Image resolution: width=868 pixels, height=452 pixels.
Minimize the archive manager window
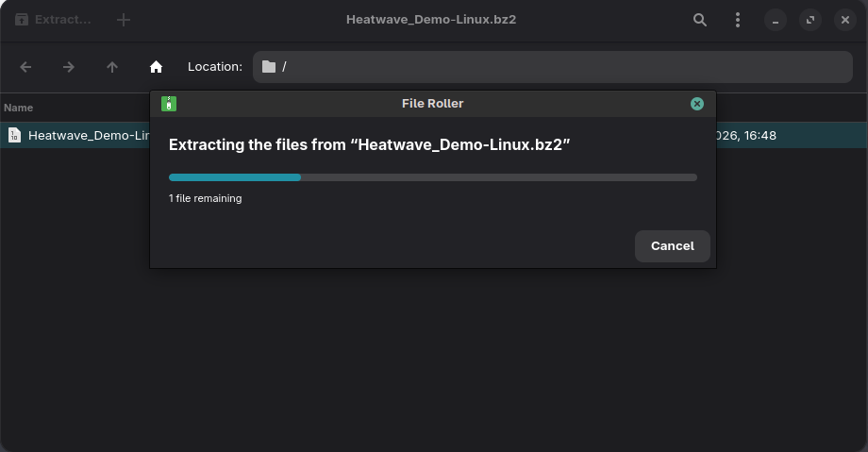pyautogui.click(x=775, y=20)
